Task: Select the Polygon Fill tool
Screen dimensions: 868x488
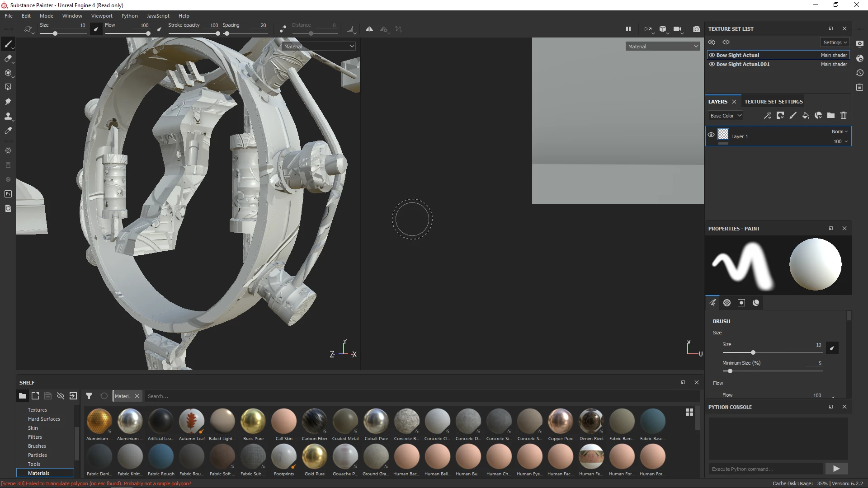Action: point(8,87)
